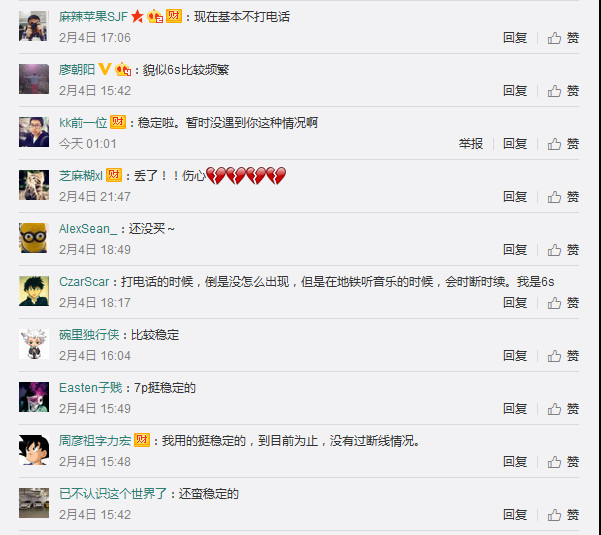Click the red star badge beside 麻辣苹果SJF
This screenshot has width=601, height=535.
click(137, 16)
